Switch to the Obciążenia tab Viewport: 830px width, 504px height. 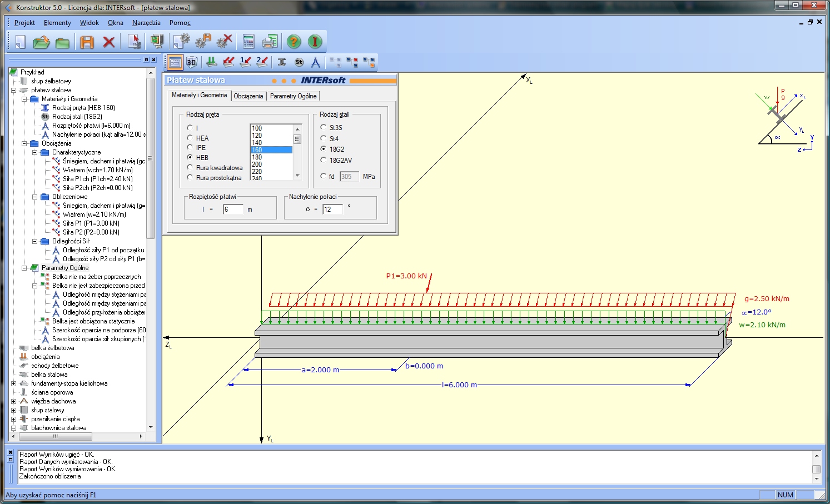(248, 96)
